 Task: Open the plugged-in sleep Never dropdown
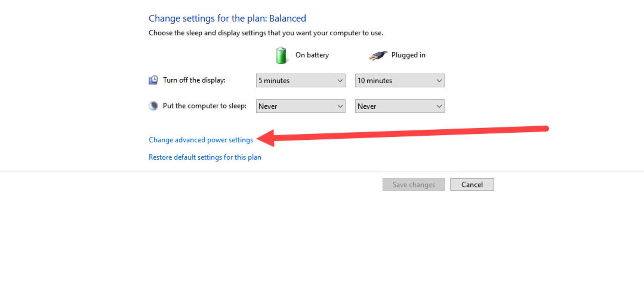(x=399, y=106)
